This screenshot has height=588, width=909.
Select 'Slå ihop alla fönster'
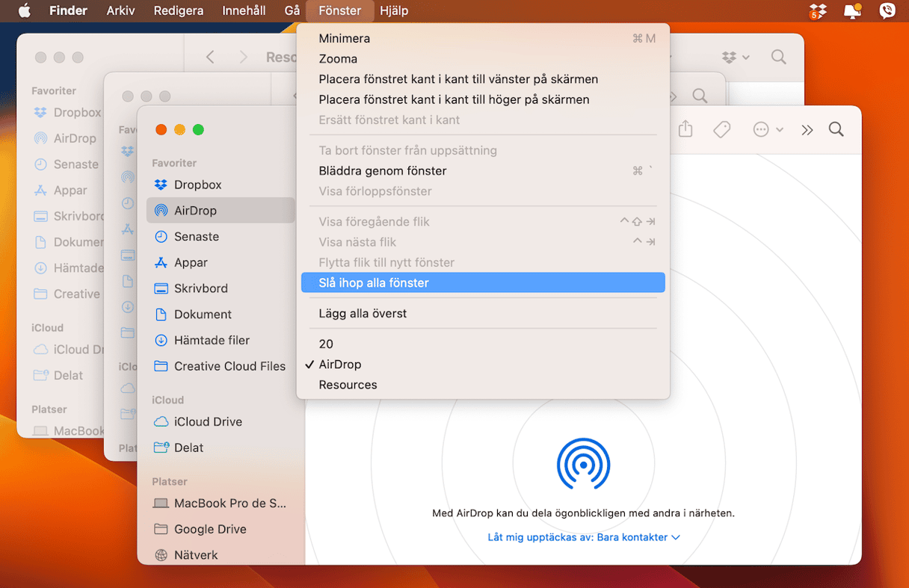click(x=483, y=283)
